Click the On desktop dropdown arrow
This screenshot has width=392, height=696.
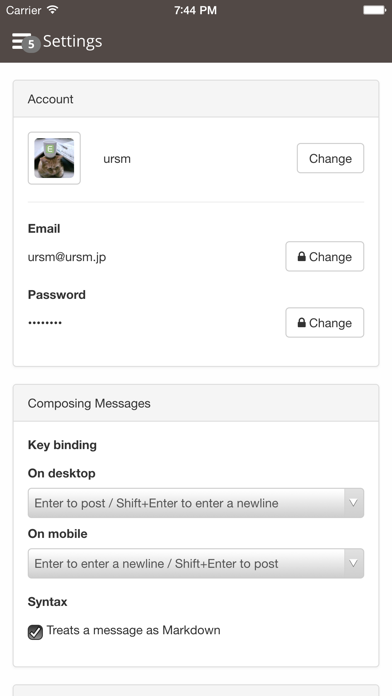353,503
